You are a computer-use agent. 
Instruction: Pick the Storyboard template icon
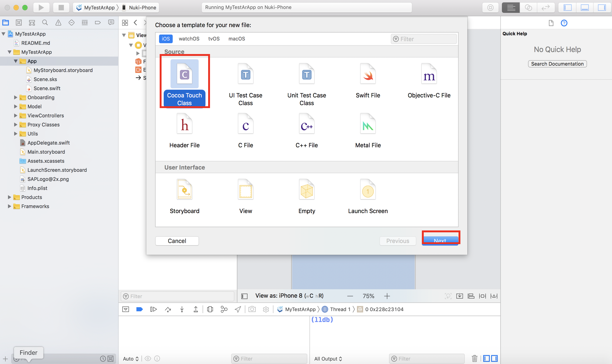click(184, 190)
